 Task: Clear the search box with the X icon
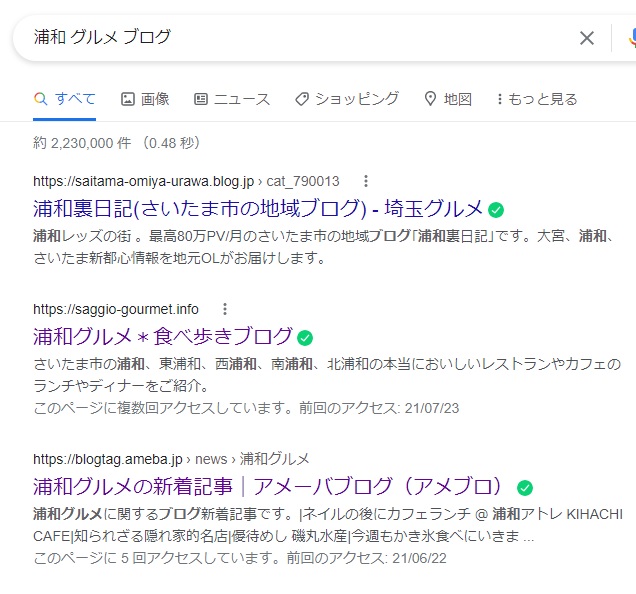[587, 38]
